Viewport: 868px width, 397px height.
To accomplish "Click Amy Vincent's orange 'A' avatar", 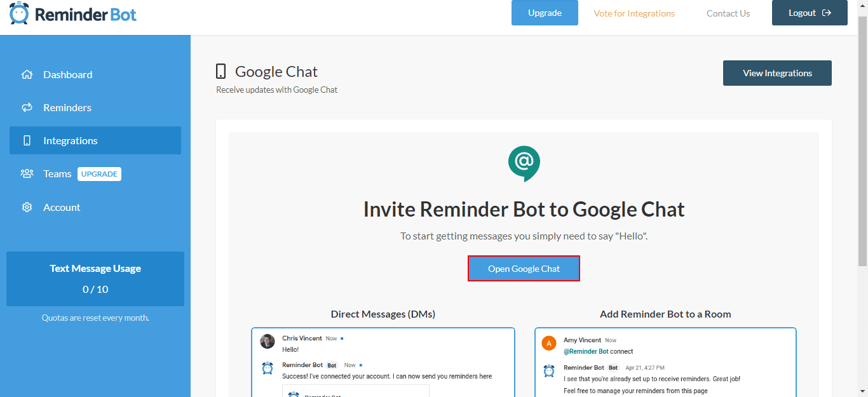I will click(x=548, y=343).
